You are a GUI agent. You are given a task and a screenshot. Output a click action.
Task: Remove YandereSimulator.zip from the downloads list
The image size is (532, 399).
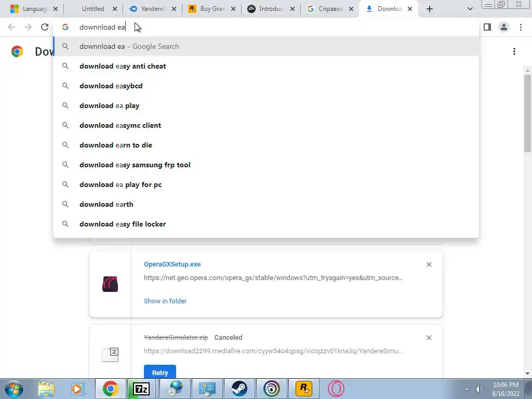pyautogui.click(x=429, y=338)
